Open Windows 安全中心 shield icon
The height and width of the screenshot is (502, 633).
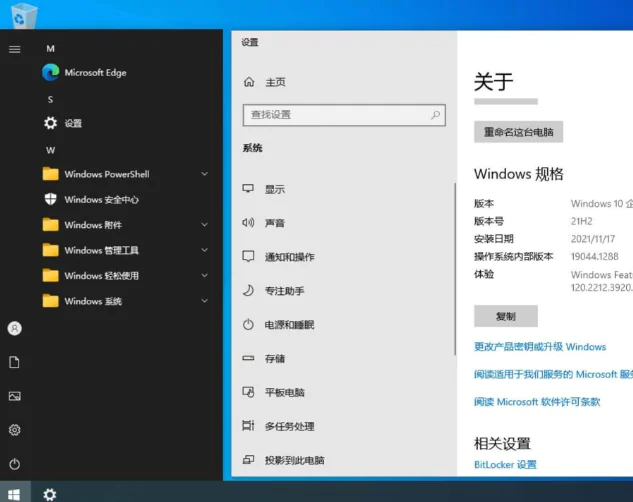(50, 199)
